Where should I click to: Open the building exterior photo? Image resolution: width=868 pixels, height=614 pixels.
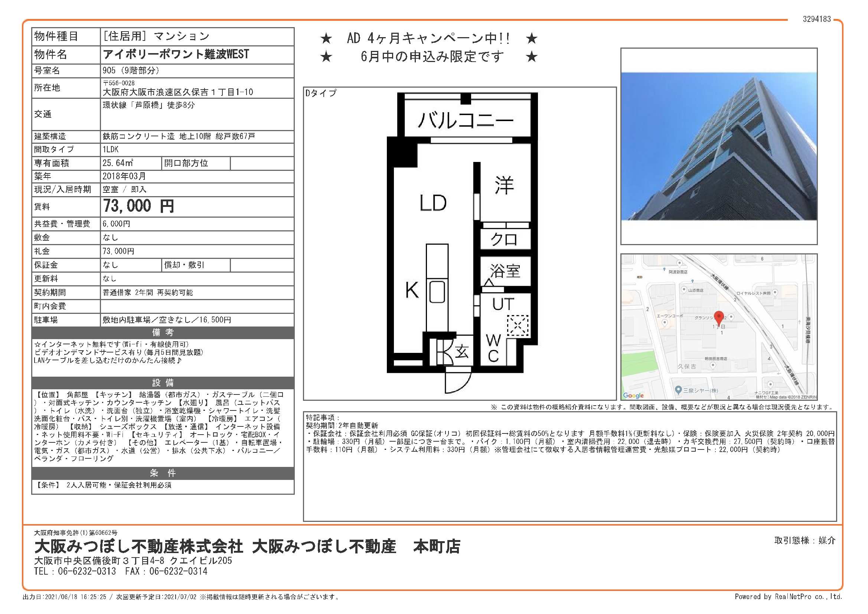719,146
